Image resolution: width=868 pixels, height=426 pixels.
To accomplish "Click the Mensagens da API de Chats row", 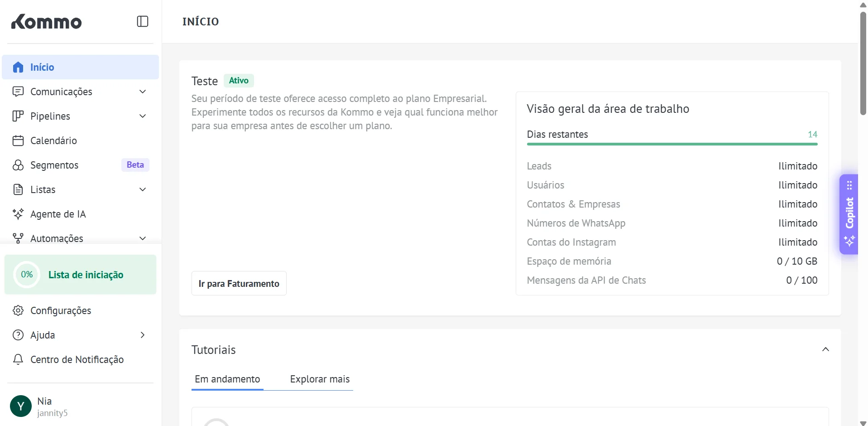I will click(672, 280).
